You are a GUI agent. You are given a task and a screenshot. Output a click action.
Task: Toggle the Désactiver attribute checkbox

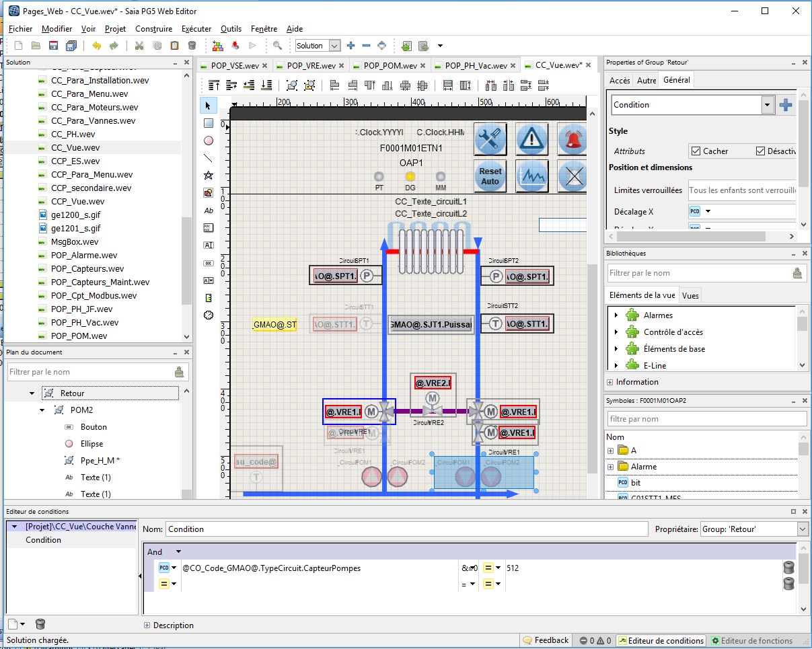(760, 151)
